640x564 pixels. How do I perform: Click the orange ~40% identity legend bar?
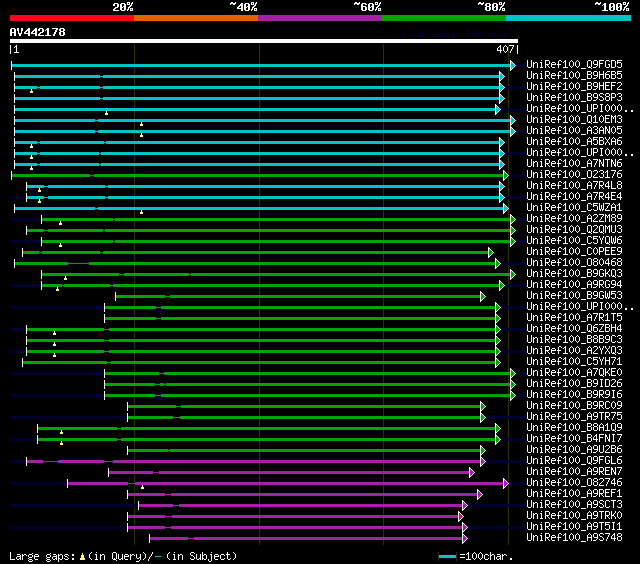pyautogui.click(x=196, y=18)
